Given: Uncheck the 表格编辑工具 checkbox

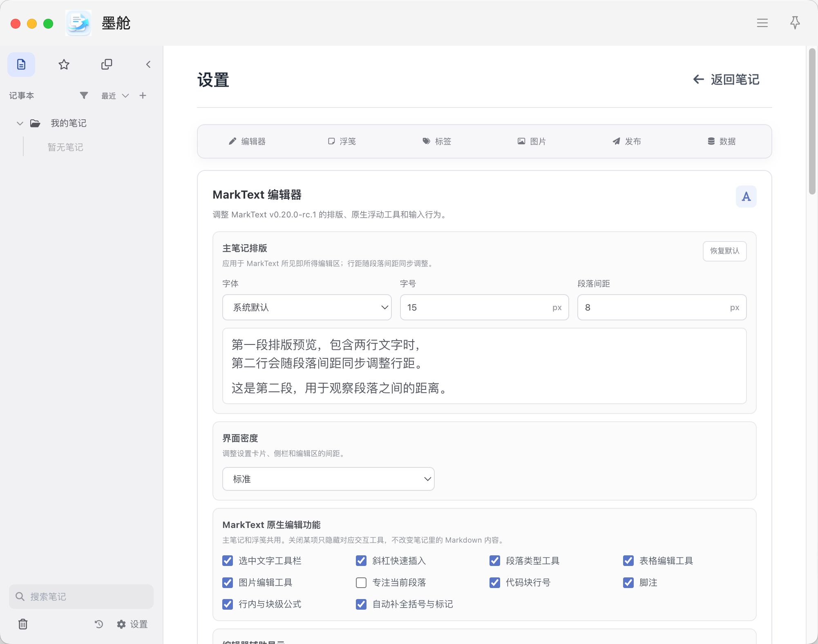Looking at the screenshot, I should (628, 561).
